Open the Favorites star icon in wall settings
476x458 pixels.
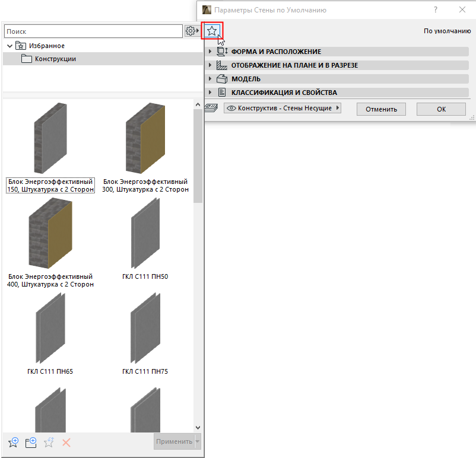212,31
